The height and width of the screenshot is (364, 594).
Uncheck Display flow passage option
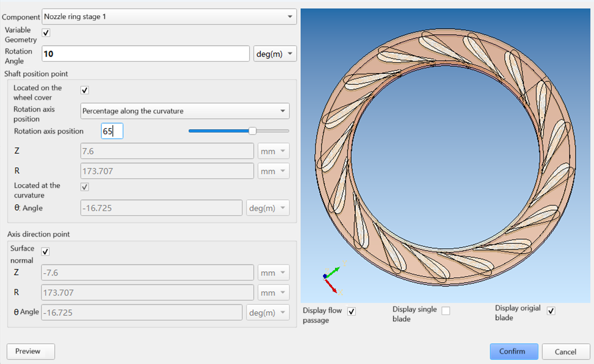pyautogui.click(x=352, y=312)
